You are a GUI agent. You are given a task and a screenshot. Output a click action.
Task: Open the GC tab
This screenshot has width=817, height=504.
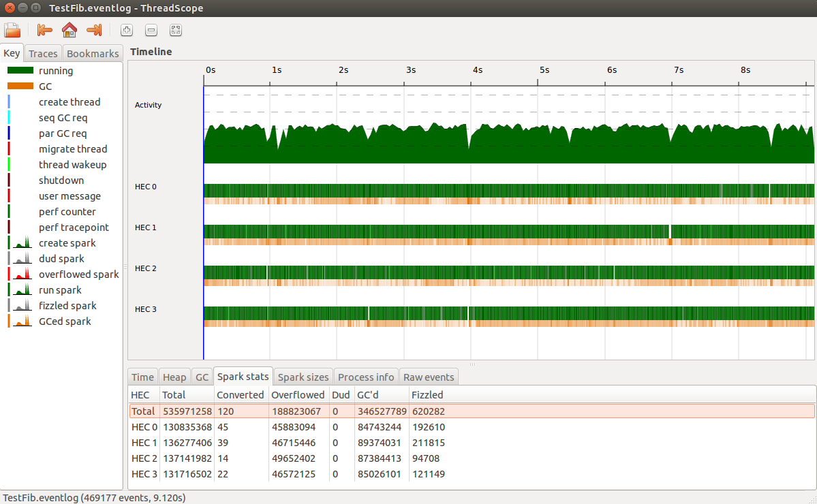point(202,377)
